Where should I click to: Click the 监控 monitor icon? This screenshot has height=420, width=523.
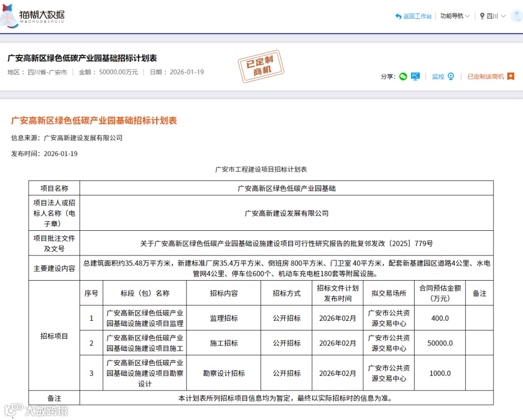(x=451, y=76)
